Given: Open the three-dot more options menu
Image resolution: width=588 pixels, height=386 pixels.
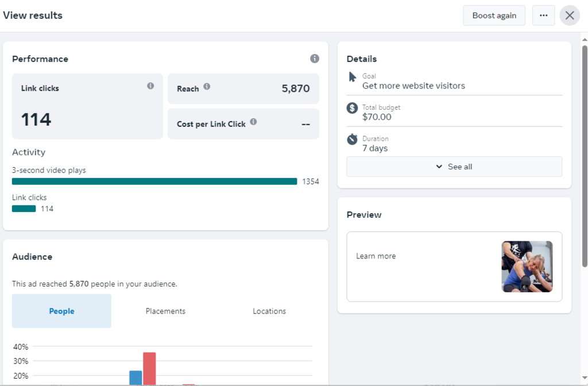Looking at the screenshot, I should tap(543, 16).
